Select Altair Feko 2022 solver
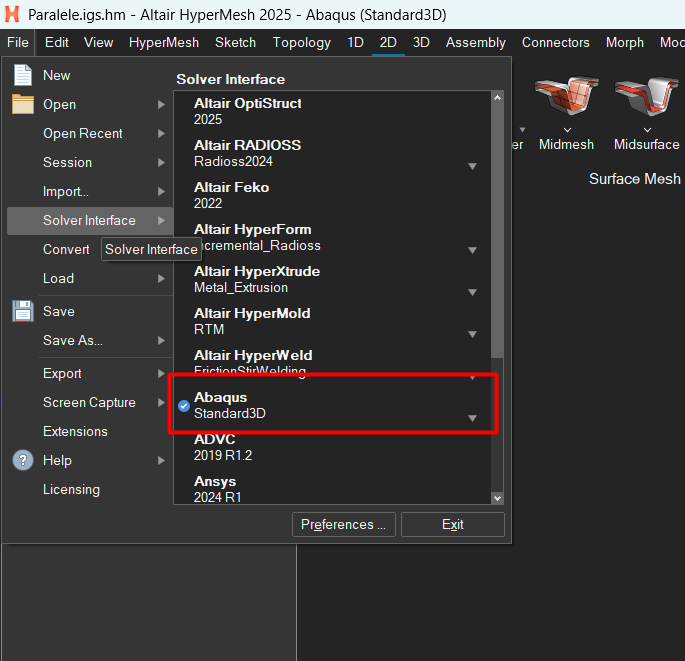The width and height of the screenshot is (685, 661). 332,195
